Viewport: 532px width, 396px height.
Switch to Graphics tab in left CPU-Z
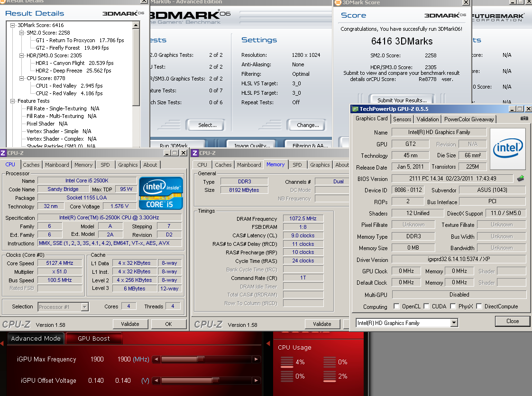128,165
